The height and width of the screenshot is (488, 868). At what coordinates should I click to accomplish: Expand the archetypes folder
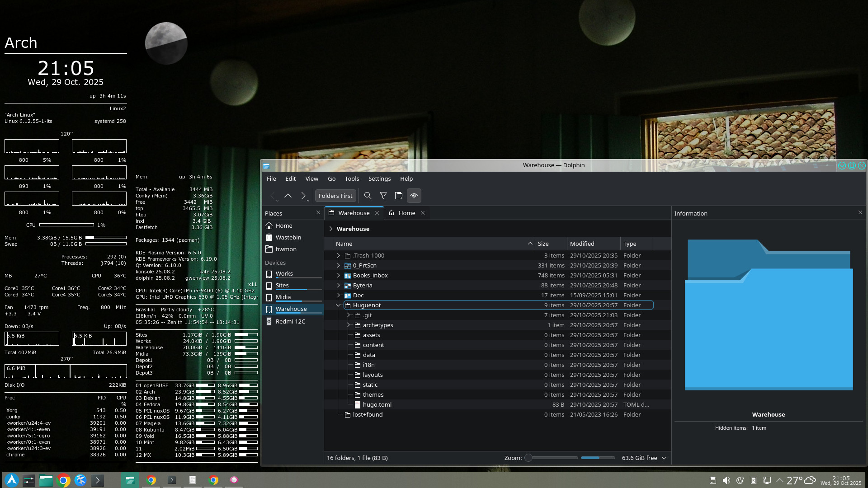[348, 325]
